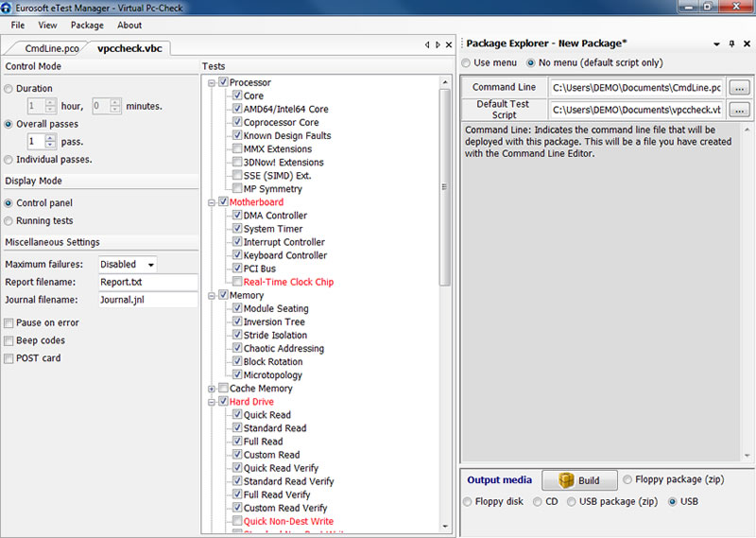
Task: Select the Chaotic Addressing tree row
Action: [283, 348]
